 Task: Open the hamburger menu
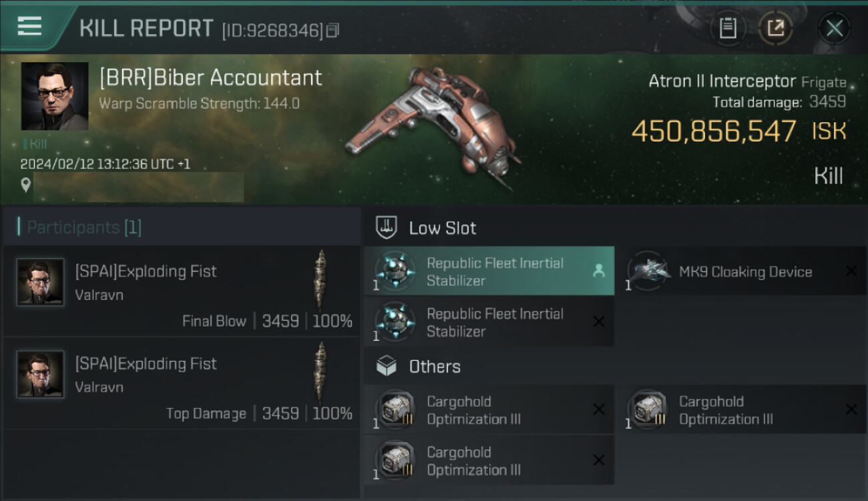tap(30, 27)
